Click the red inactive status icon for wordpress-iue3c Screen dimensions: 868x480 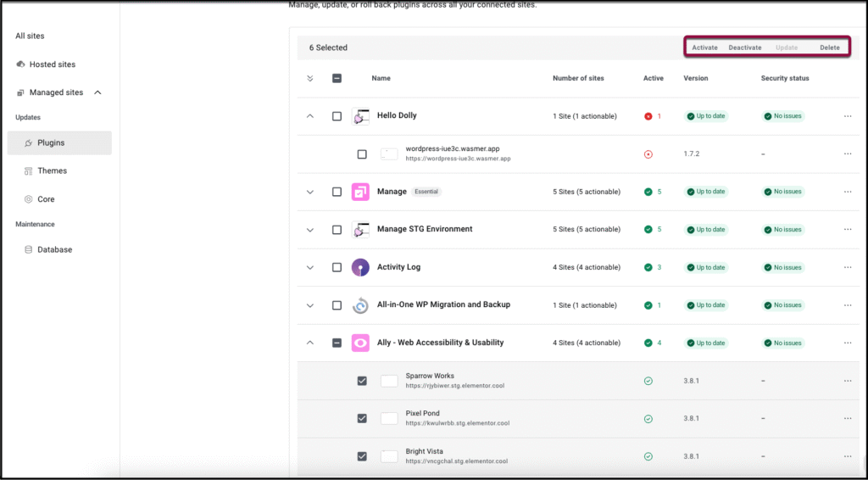[x=648, y=154]
